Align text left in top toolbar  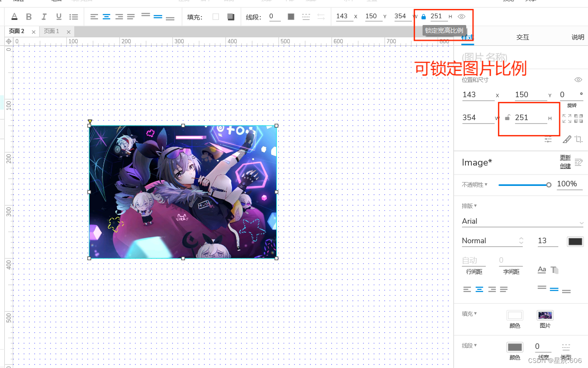tap(94, 17)
